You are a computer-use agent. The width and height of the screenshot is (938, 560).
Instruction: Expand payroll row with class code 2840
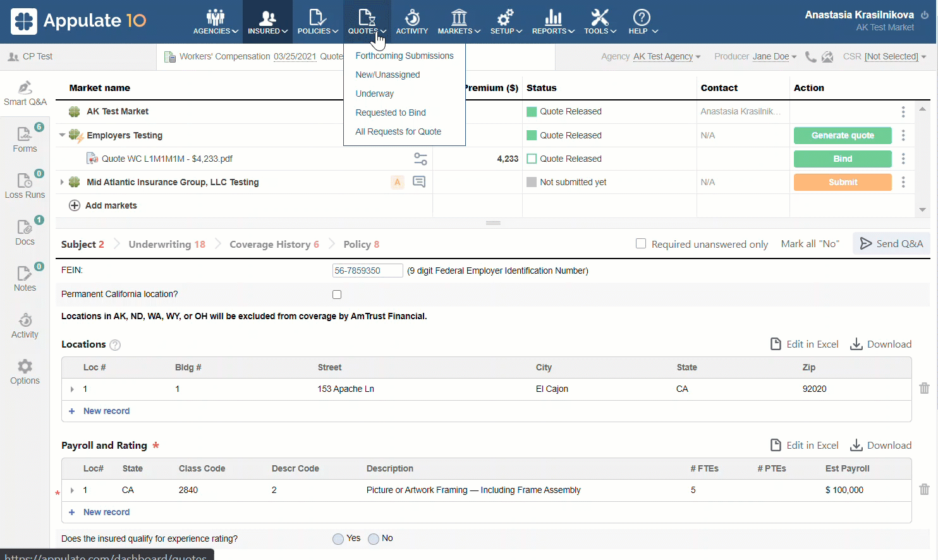(72, 490)
